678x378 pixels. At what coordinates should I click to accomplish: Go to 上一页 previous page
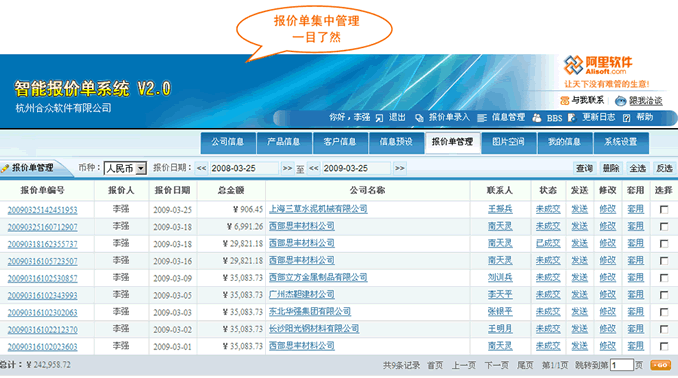(464, 366)
